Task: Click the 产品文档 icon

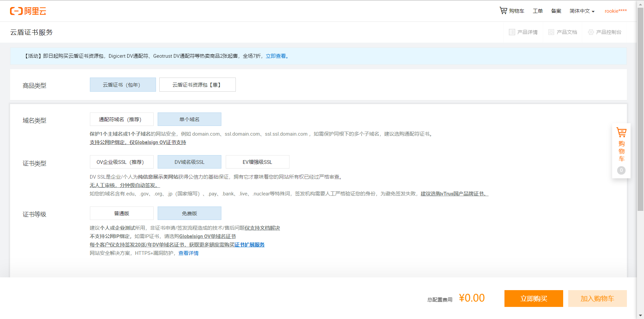Action: [x=551, y=32]
